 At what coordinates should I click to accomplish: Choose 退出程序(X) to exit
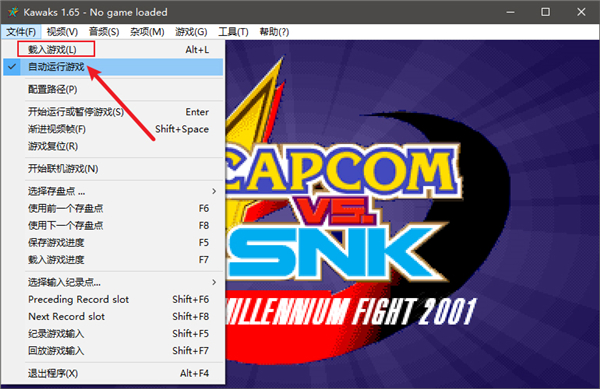[x=113, y=373]
